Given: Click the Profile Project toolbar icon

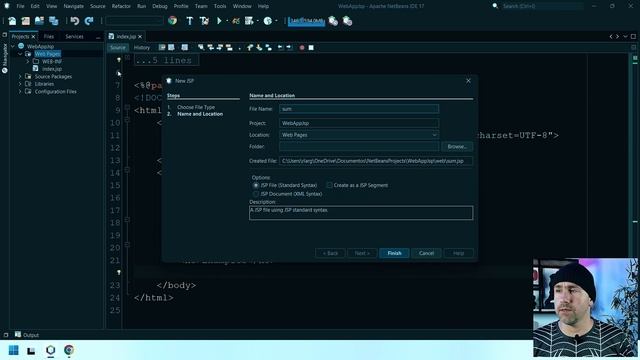Looking at the screenshot, I should tap(268, 21).
